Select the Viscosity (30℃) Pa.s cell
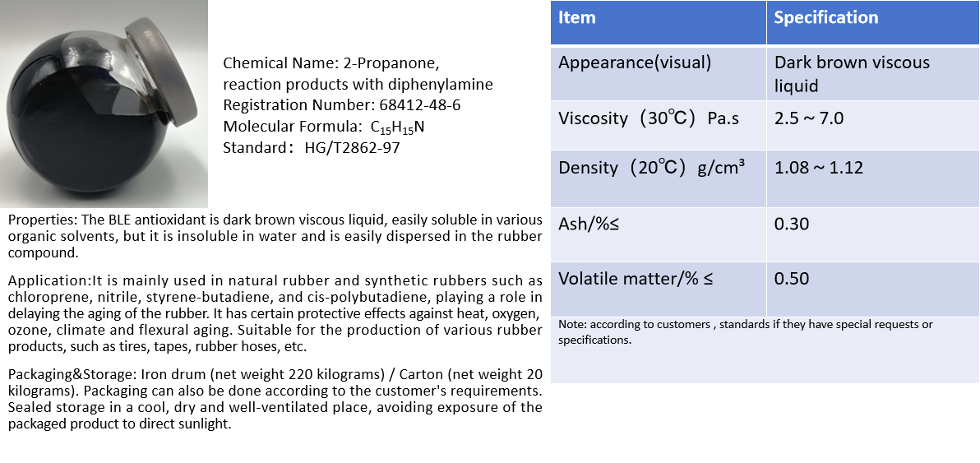The image size is (980, 463). [648, 118]
